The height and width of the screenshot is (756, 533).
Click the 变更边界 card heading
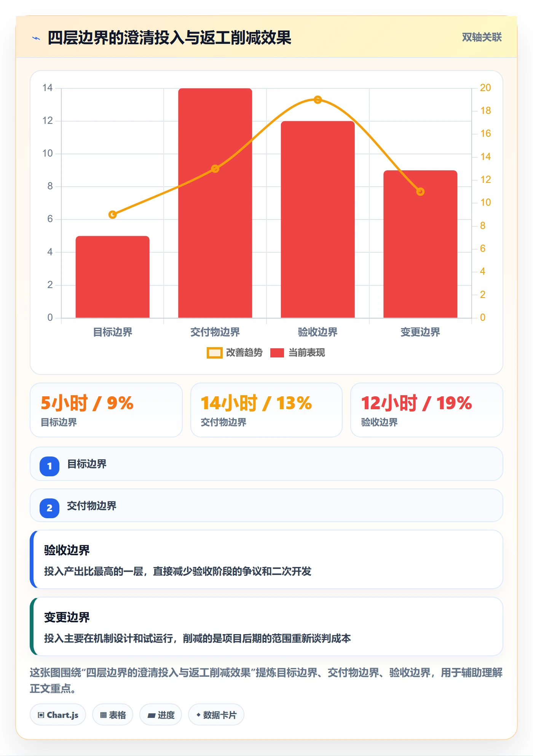[67, 617]
